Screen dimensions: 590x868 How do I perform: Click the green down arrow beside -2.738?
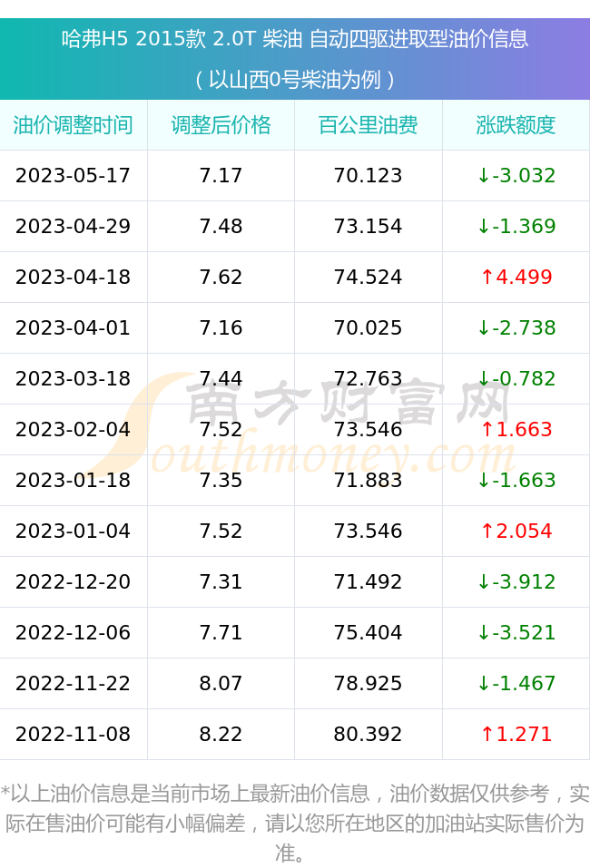(484, 327)
